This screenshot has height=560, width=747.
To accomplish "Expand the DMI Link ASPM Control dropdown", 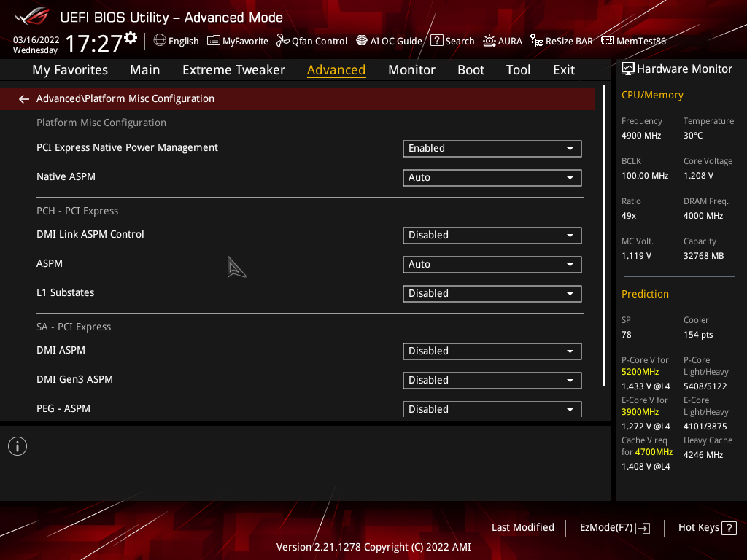I will point(492,236).
